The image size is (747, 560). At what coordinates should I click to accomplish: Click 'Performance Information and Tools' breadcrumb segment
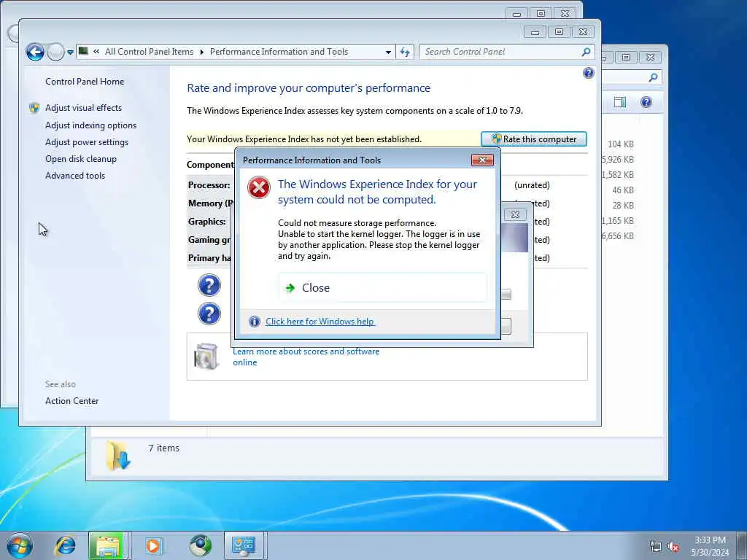(x=279, y=52)
